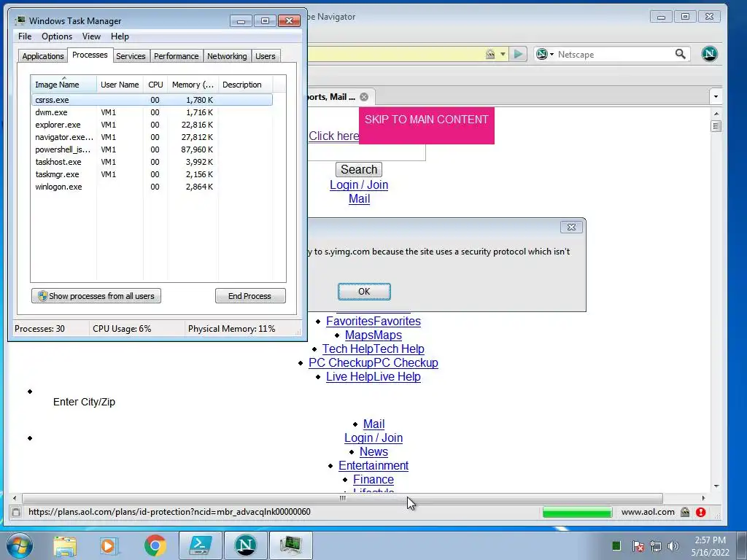The image size is (747, 560).
Task: Switch to Netscape Navigator taskbar button
Action: pyautogui.click(x=246, y=545)
